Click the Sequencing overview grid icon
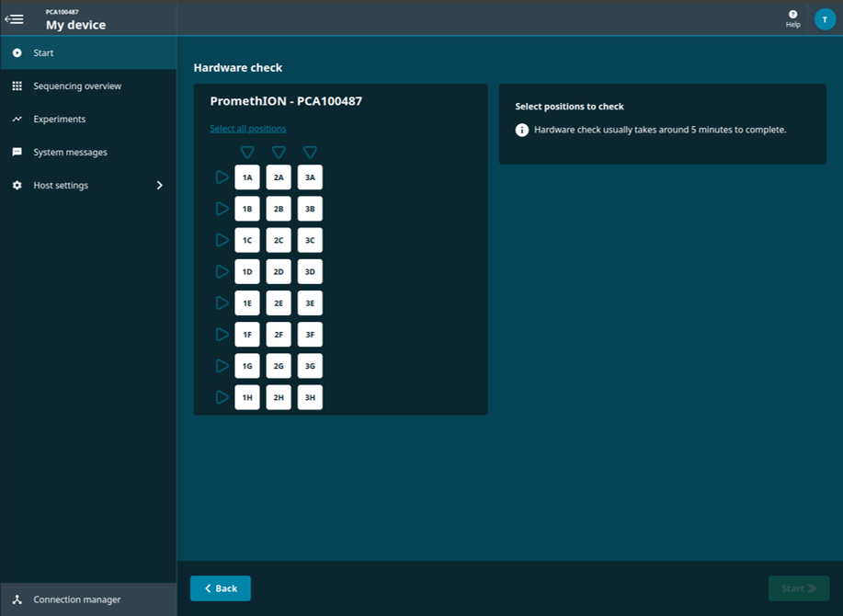The height and width of the screenshot is (616, 843). click(x=17, y=86)
